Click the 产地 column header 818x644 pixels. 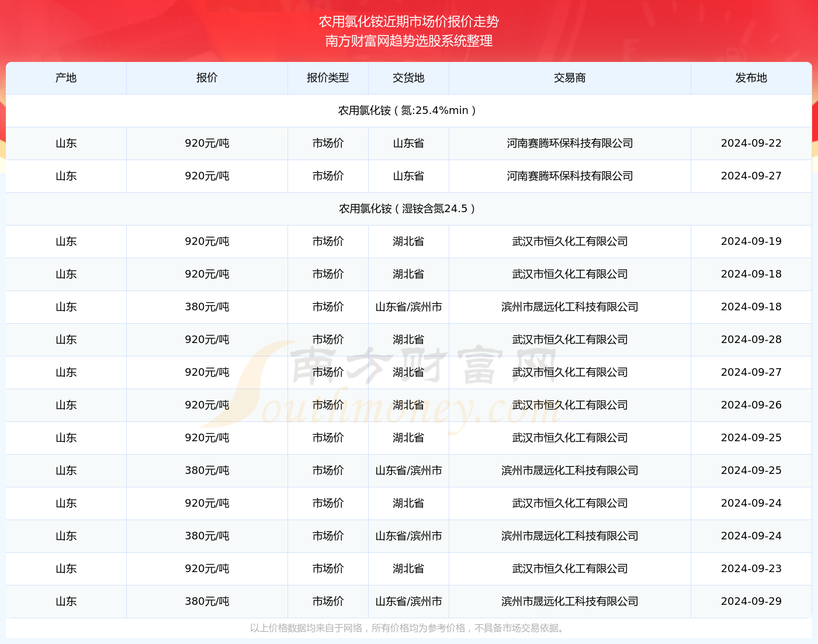coord(66,78)
